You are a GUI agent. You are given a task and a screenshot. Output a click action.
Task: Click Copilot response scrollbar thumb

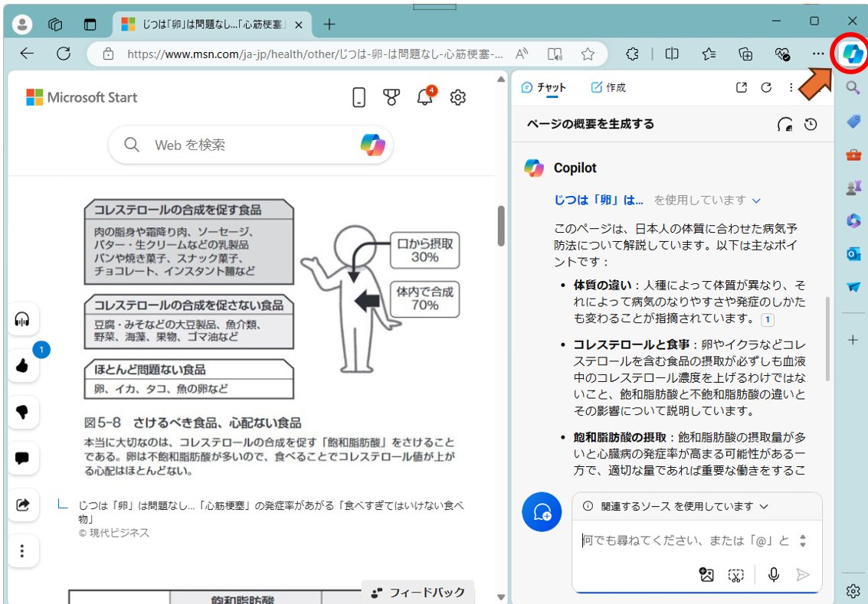pyautogui.click(x=827, y=338)
